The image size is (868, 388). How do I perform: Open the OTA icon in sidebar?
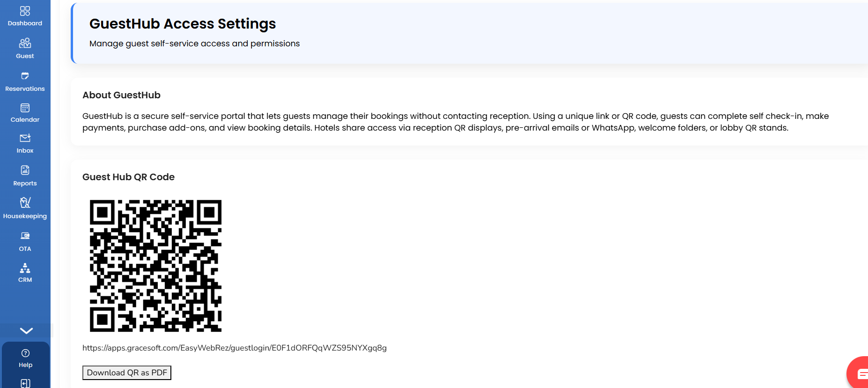pos(25,235)
